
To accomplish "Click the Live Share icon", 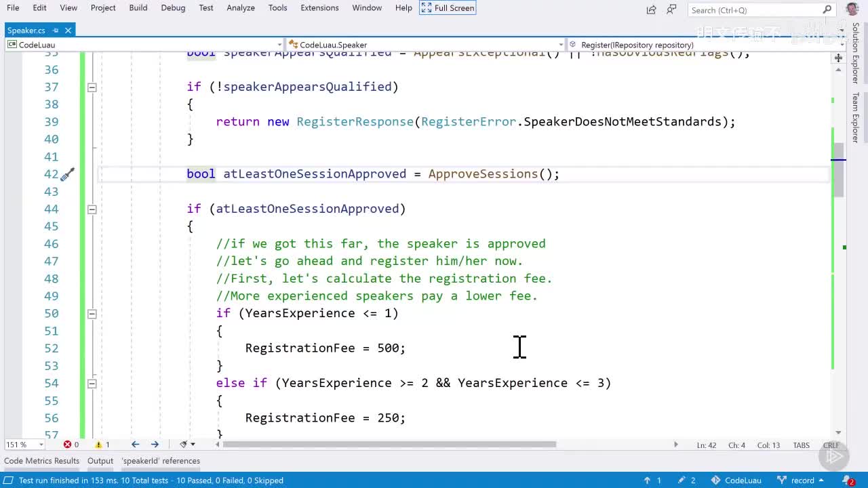I will click(x=652, y=9).
